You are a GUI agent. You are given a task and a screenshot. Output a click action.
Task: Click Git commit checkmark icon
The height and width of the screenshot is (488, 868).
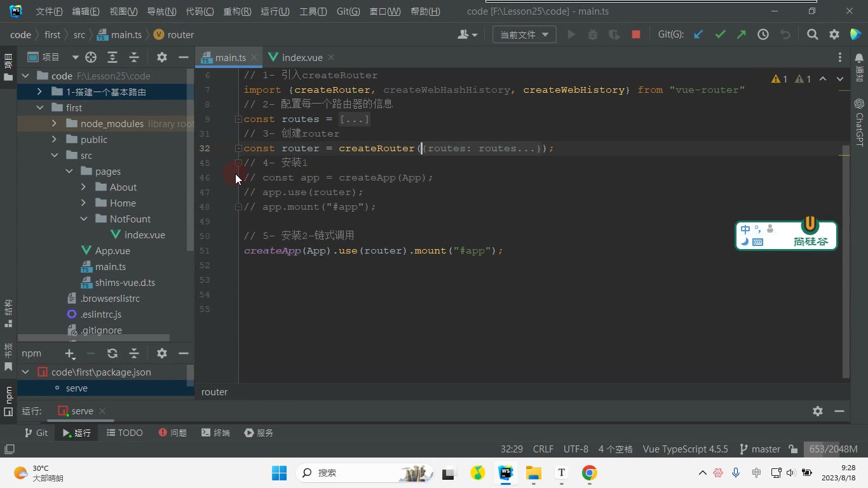[720, 35]
